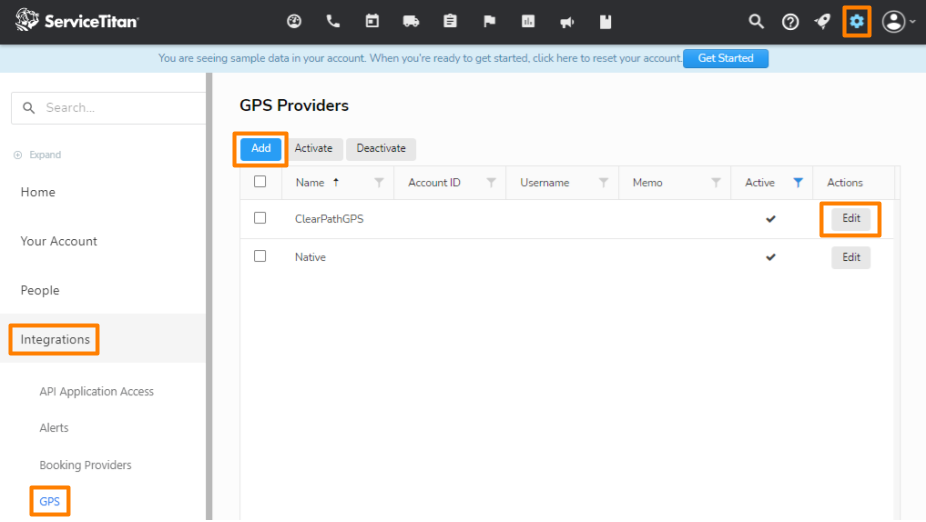
Task: Open the user profile avatar menu
Action: [x=898, y=22]
